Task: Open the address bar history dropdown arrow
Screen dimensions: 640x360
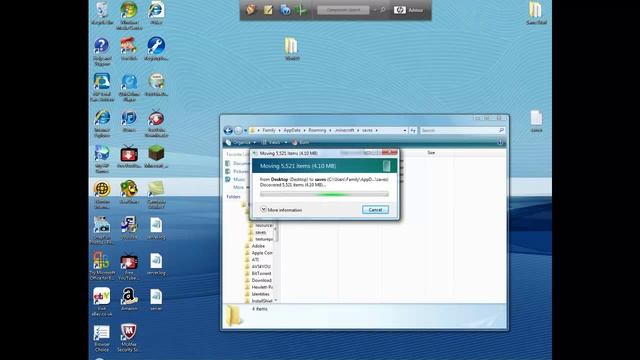Action: (404, 130)
